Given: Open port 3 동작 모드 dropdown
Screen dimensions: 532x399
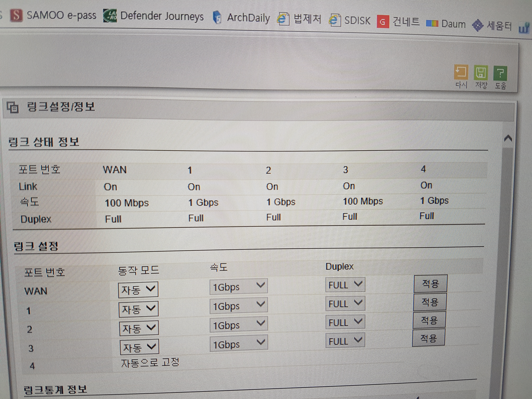Looking at the screenshot, I should (140, 347).
